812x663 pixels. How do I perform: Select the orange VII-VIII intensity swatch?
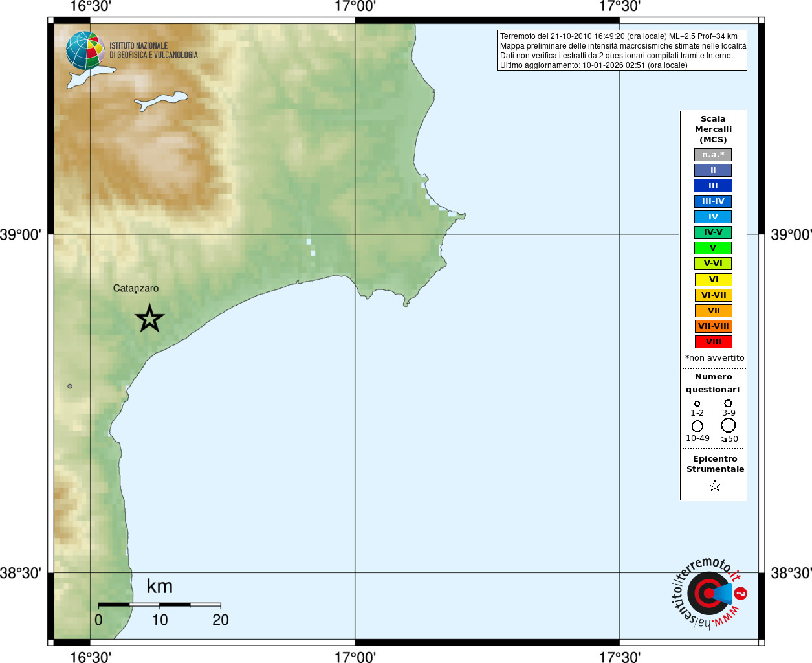click(713, 326)
